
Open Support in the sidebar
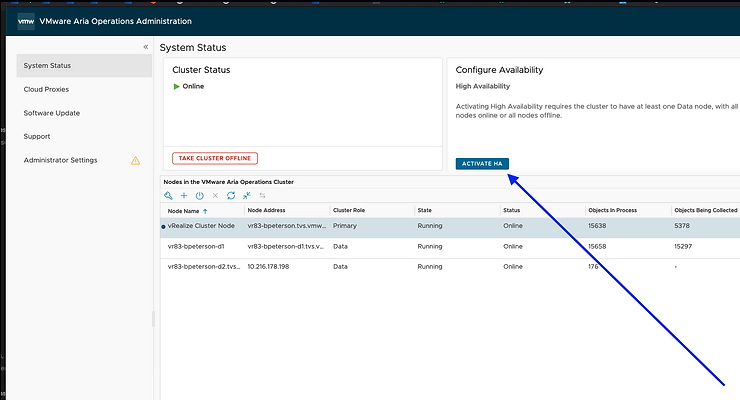point(37,136)
